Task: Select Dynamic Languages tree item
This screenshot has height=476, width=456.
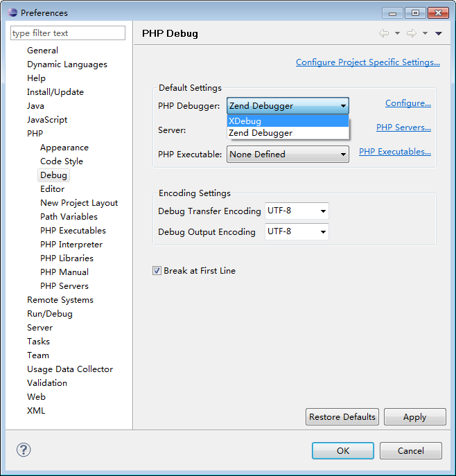Action: (67, 64)
